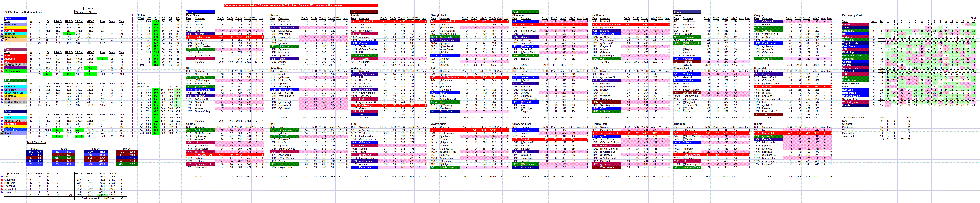Click Boise State's green 455.5 YPG-O standings cell
The image size is (980, 203).
(79, 130)
